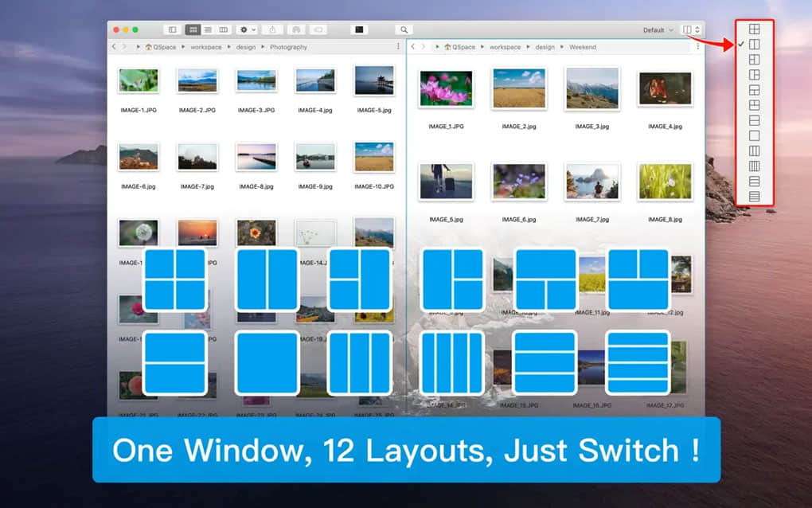Select IMAGE-5.jpg thumbnail in Photography pane
812x508 pixels.
click(x=373, y=80)
